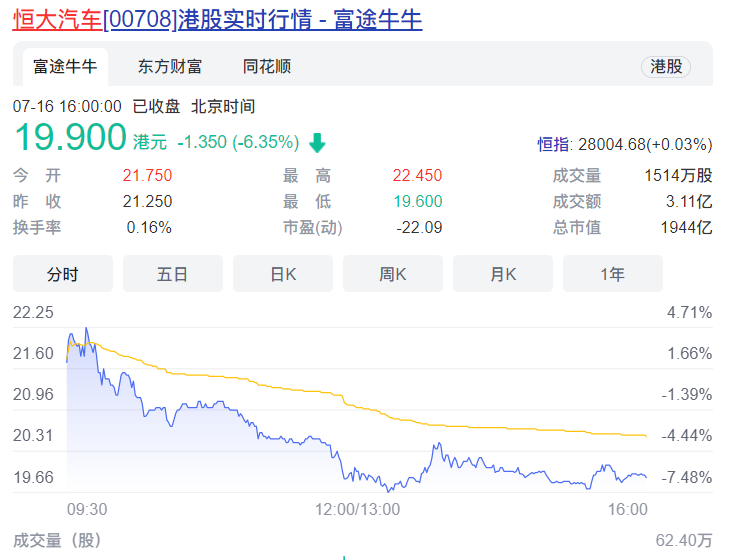Viewport: 740px width, 560px height.
Task: Click the 今开 value 21.750
Action: coord(147,176)
